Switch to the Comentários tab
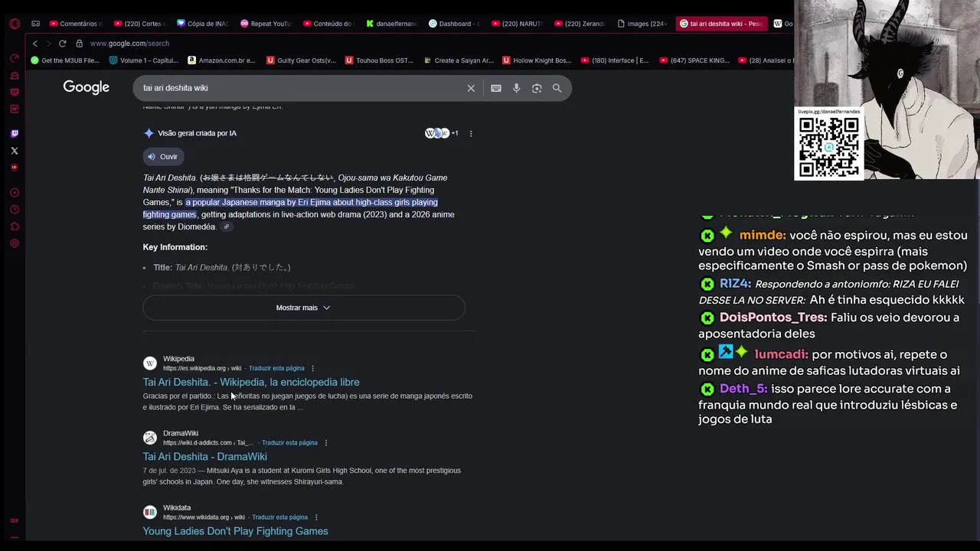Image resolution: width=980 pixels, height=551 pixels. [x=75, y=24]
